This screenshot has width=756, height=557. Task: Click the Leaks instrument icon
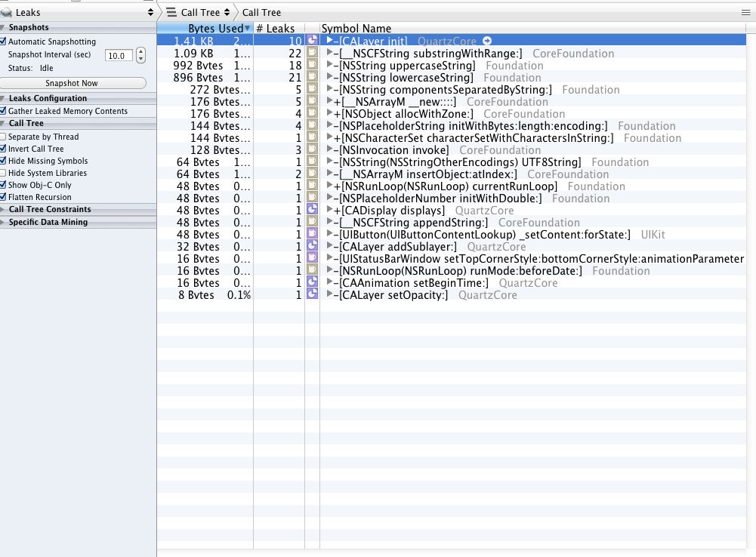[x=6, y=13]
